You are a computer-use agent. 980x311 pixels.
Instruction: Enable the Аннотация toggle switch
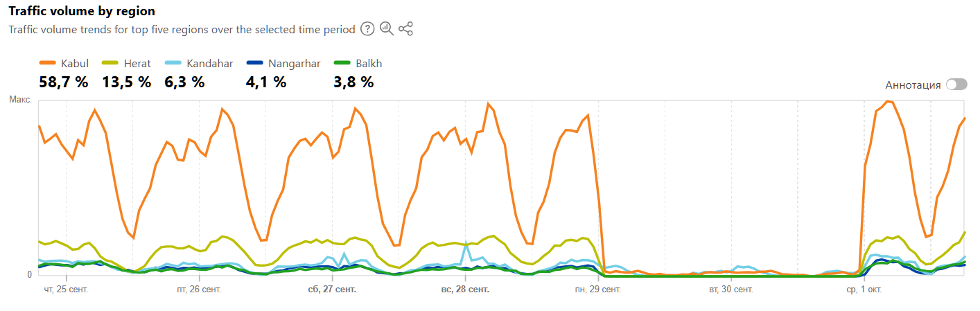(956, 85)
